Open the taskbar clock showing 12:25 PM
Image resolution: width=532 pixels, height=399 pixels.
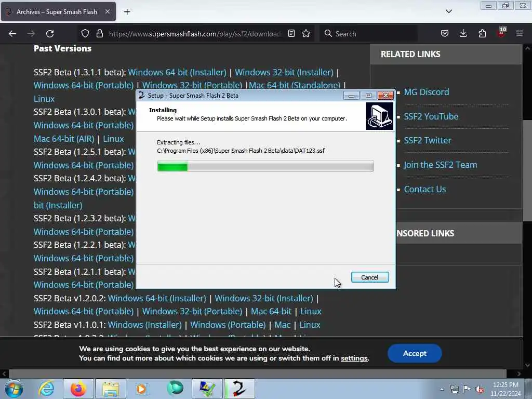[506, 389]
